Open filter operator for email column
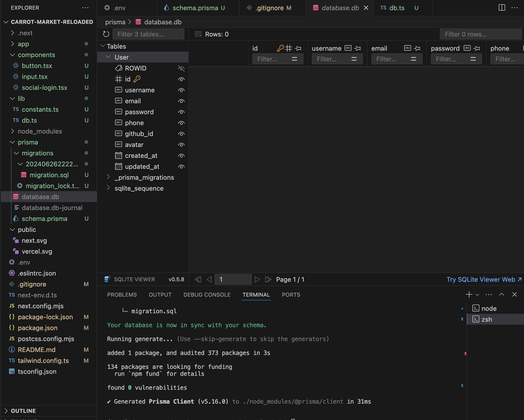The height and width of the screenshot is (420, 524). [x=414, y=59]
